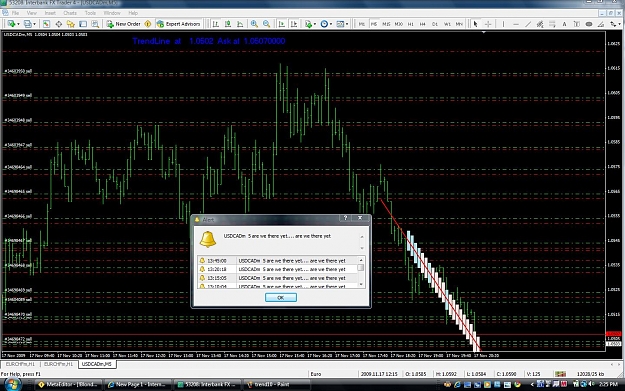Open the Indicators list icon
The image size is (625, 391).
[x=308, y=24]
